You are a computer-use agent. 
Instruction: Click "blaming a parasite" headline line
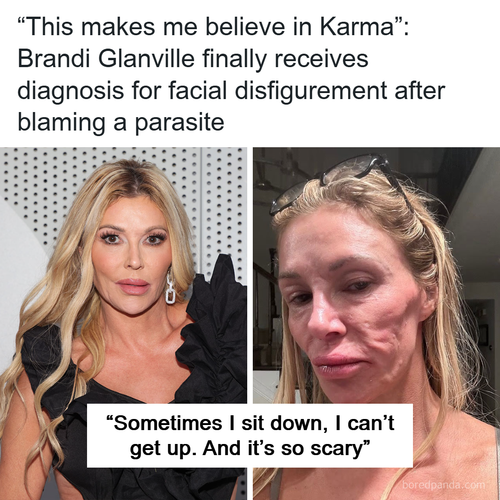point(121,123)
